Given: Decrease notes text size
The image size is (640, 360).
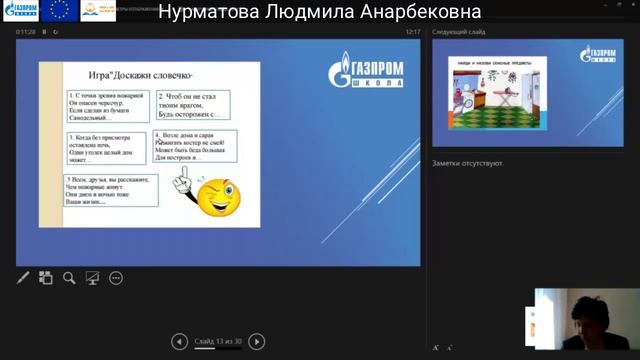Looking at the screenshot, I should [449, 348].
